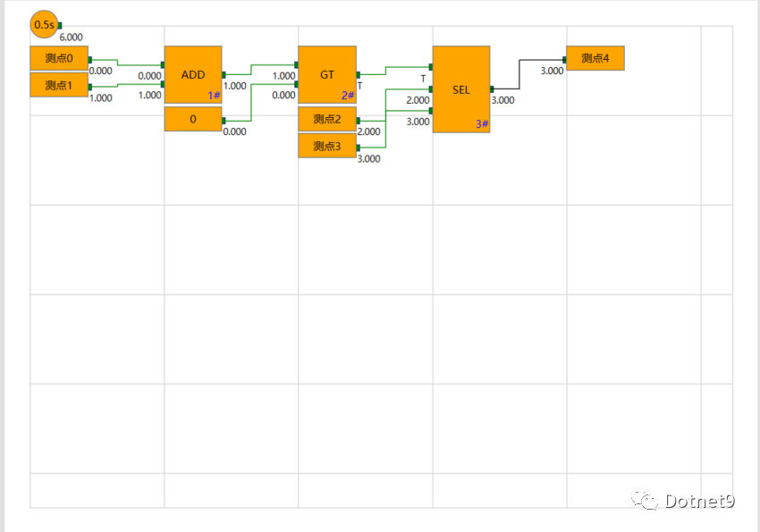The height and width of the screenshot is (532, 760).
Task: Click the 3.000 value beside 测点4
Action: click(552, 72)
